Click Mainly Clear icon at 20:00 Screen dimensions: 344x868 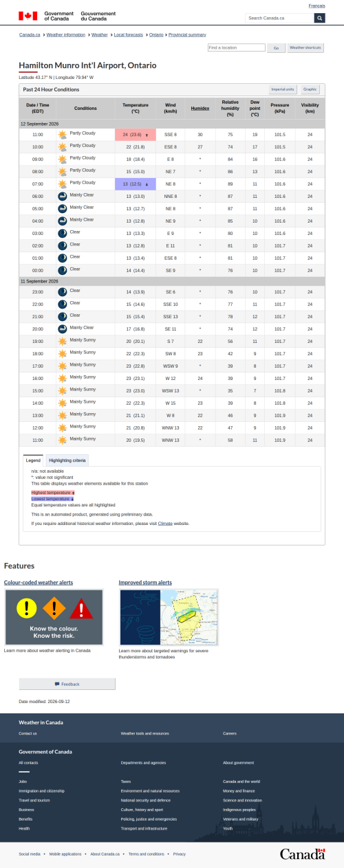(x=63, y=329)
